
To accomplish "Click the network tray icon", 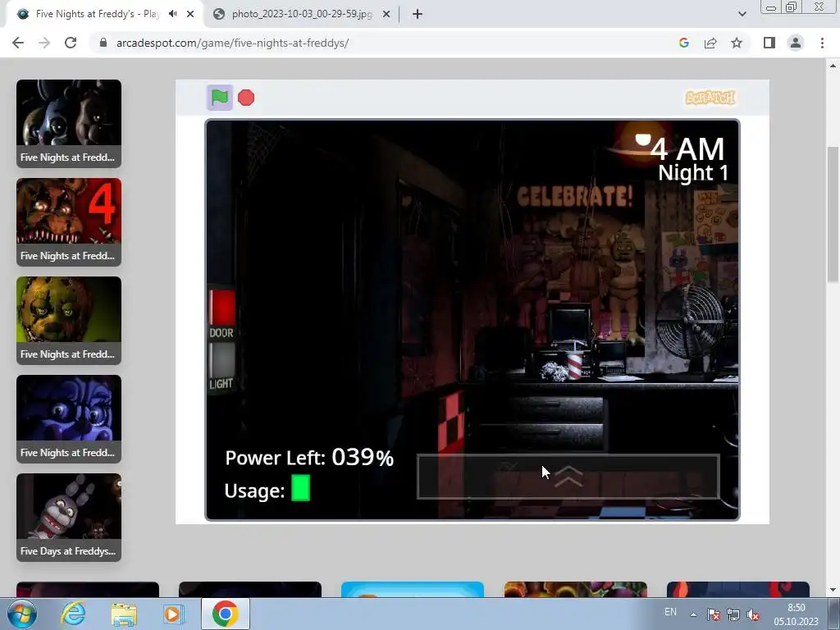I will [733, 614].
